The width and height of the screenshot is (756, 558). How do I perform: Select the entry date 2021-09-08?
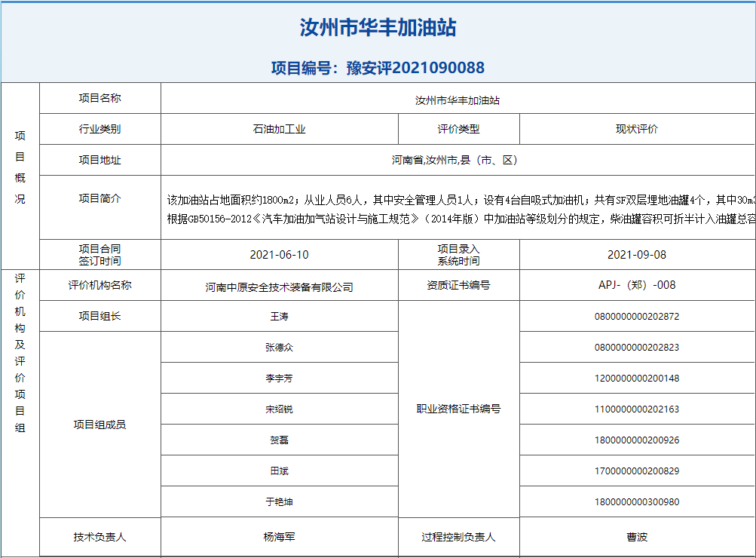[x=636, y=255]
